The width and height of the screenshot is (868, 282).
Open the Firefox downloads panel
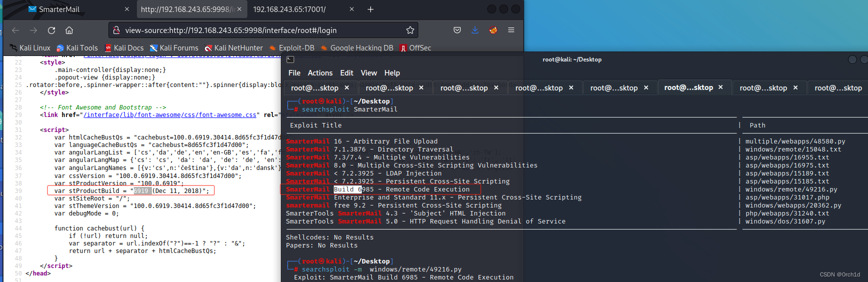475,30
